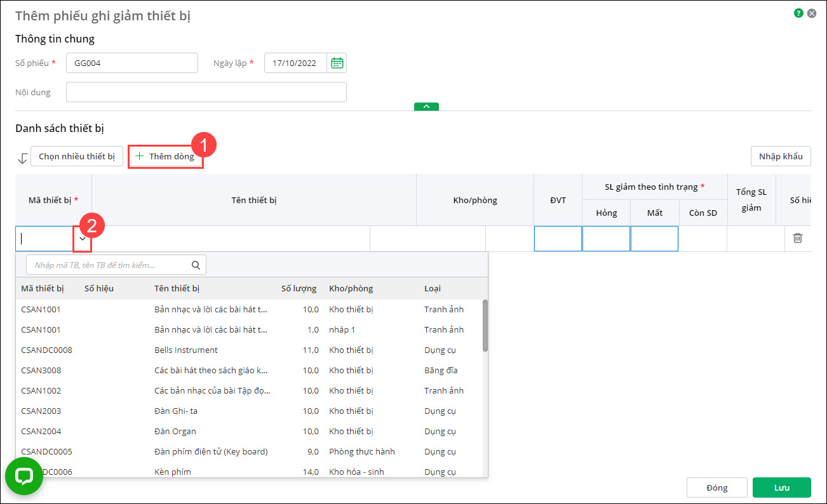This screenshot has height=504, width=827.
Task: Focus the Ngày lập date field
Action: click(296, 63)
